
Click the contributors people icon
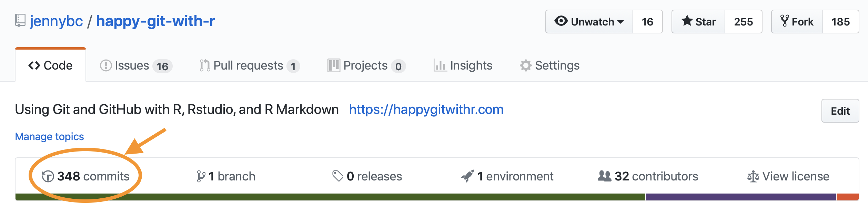pos(604,176)
